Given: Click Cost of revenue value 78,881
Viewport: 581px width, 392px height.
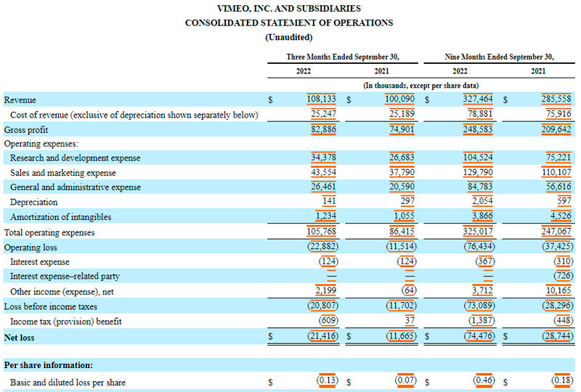Looking at the screenshot, I should coord(480,114).
